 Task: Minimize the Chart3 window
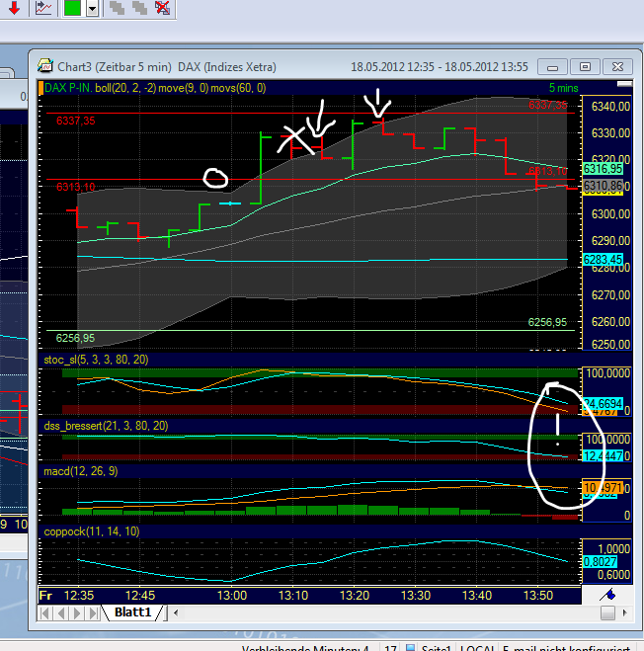552,67
